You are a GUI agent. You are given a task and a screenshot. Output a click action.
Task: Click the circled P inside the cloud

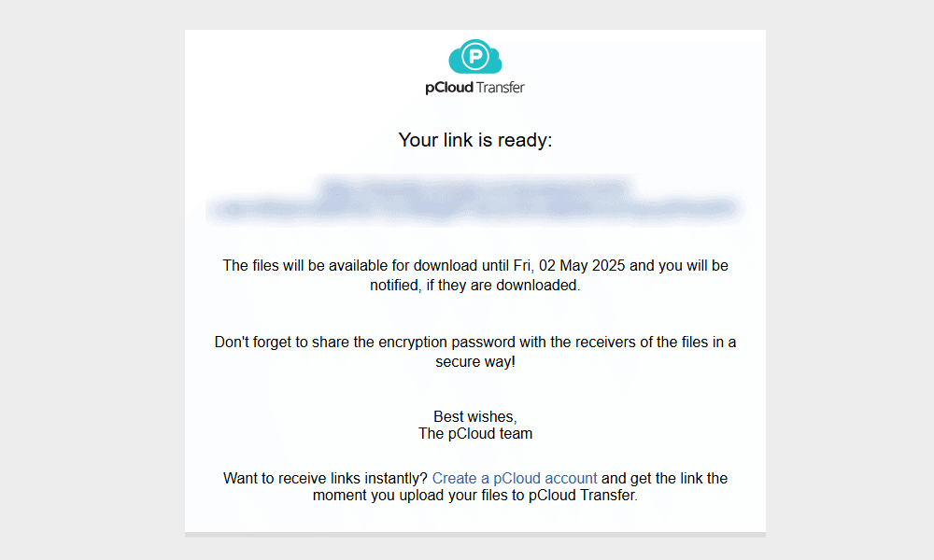click(x=475, y=57)
